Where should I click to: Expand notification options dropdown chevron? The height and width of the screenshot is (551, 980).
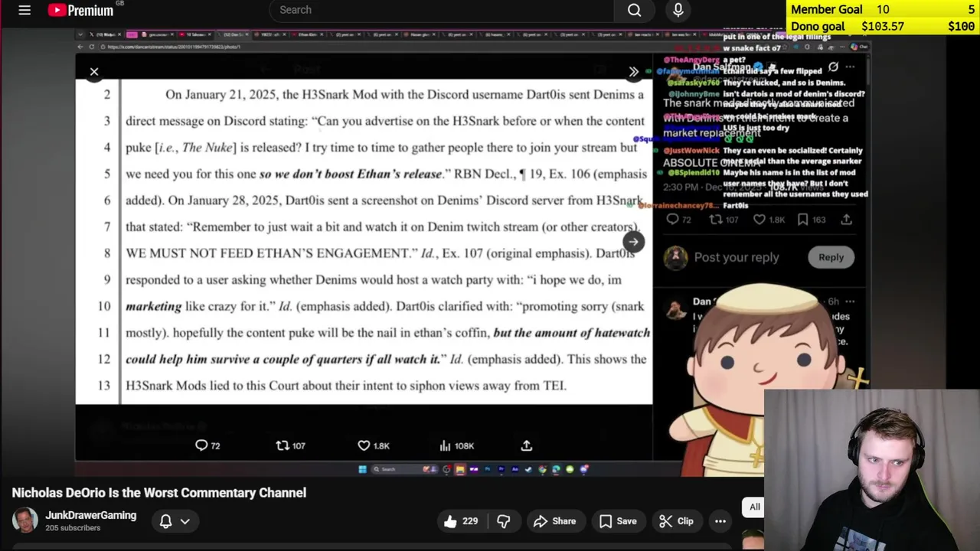pos(185,521)
